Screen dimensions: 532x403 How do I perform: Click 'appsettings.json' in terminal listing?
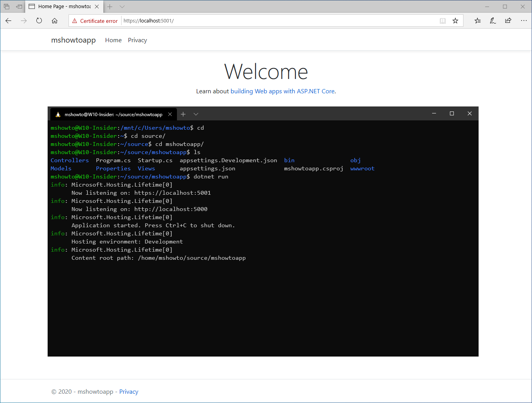(x=208, y=168)
